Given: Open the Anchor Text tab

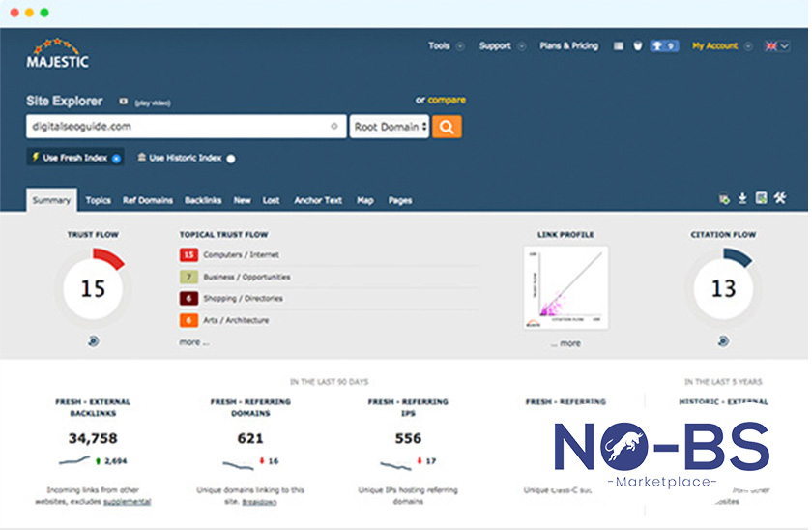Looking at the screenshot, I should [318, 200].
